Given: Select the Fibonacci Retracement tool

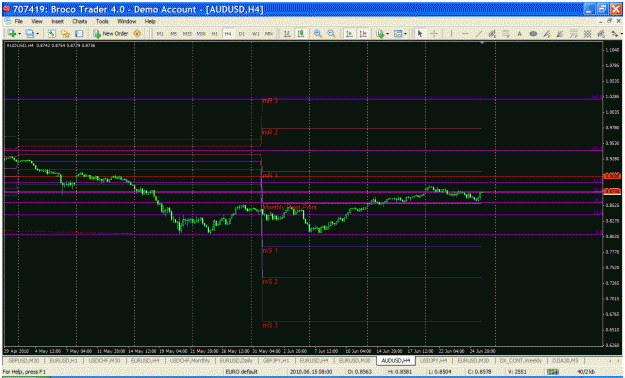Looking at the screenshot, I should pos(506,34).
